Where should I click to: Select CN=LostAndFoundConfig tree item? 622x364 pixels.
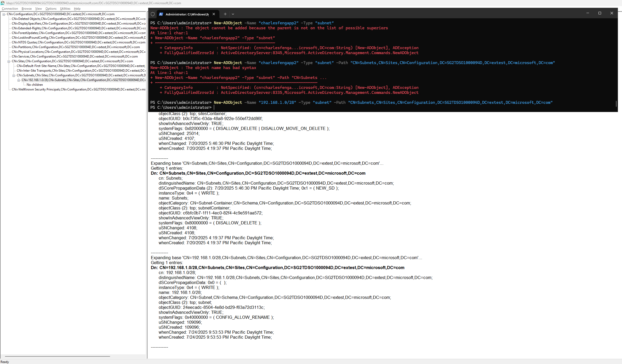coord(78,38)
